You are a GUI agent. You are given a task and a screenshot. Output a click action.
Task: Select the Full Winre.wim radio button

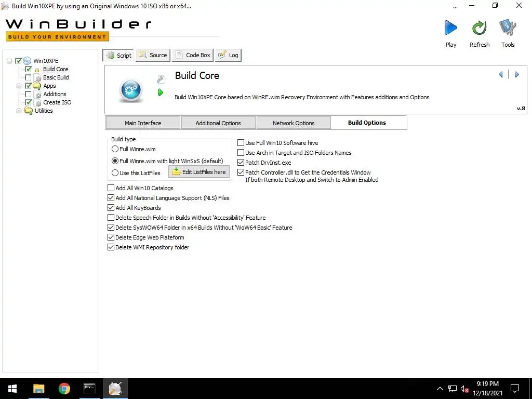115,149
